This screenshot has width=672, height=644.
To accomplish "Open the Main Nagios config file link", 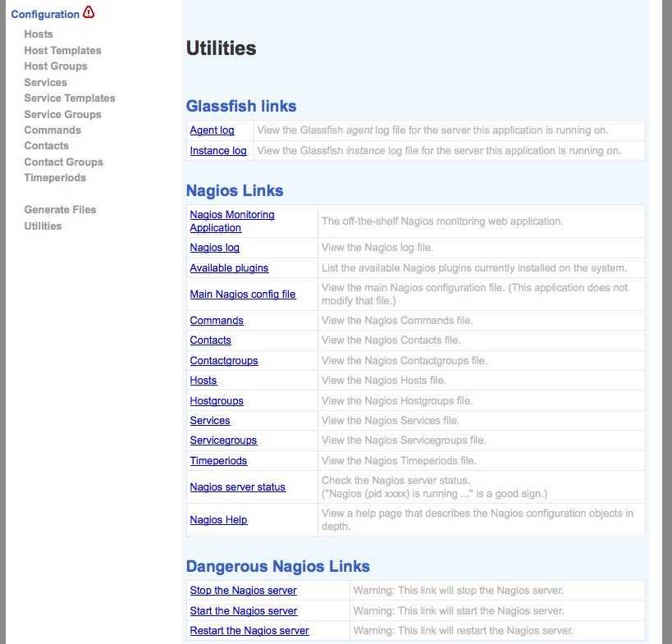I will [x=243, y=295].
